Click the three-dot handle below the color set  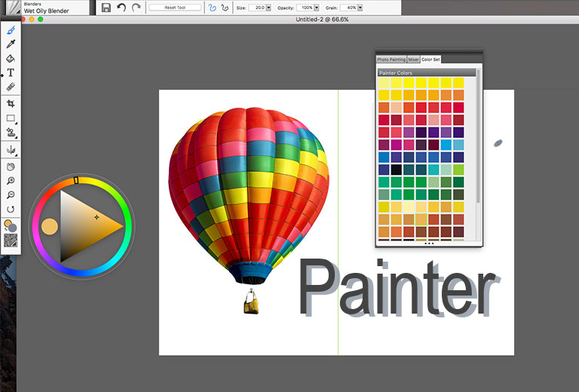429,243
